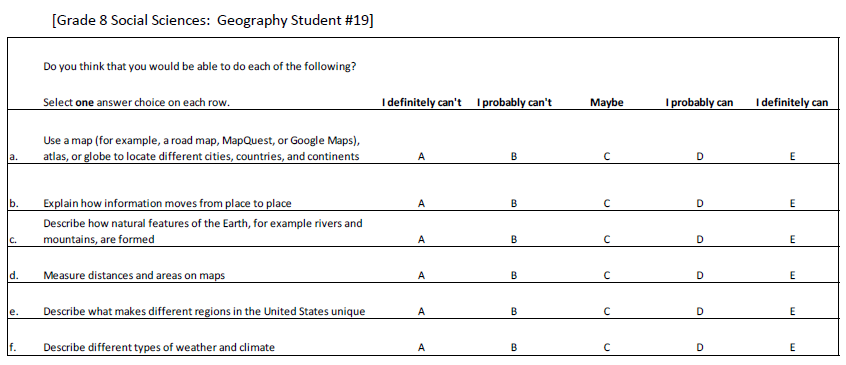Choose E for describing weather and climate
This screenshot has height=365, width=846.
click(x=792, y=348)
